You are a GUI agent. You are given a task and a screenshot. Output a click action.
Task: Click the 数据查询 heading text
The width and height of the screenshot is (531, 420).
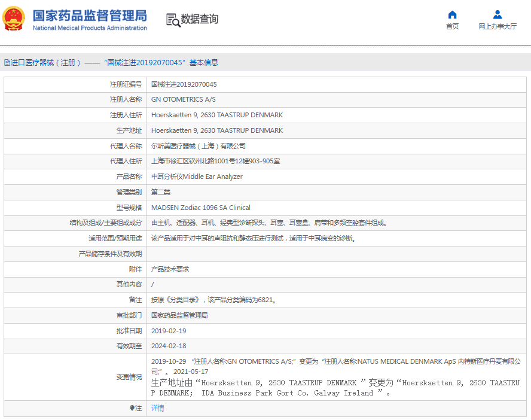(x=200, y=19)
